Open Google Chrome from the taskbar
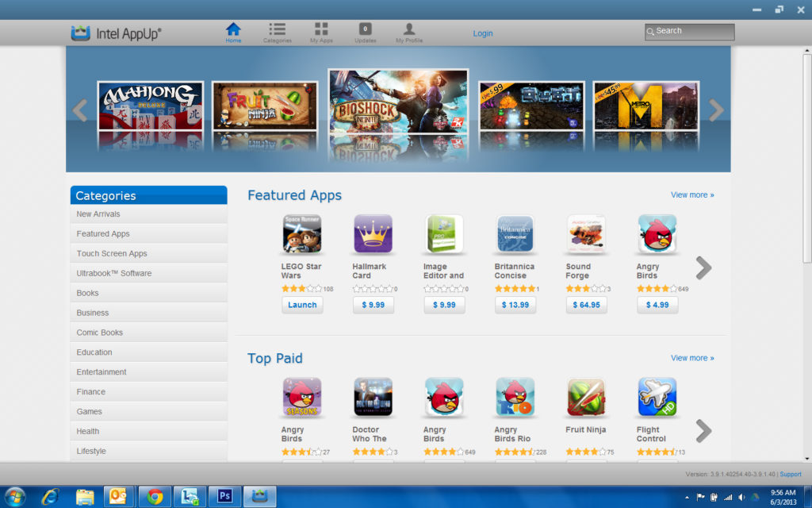This screenshot has width=812, height=508. point(155,497)
